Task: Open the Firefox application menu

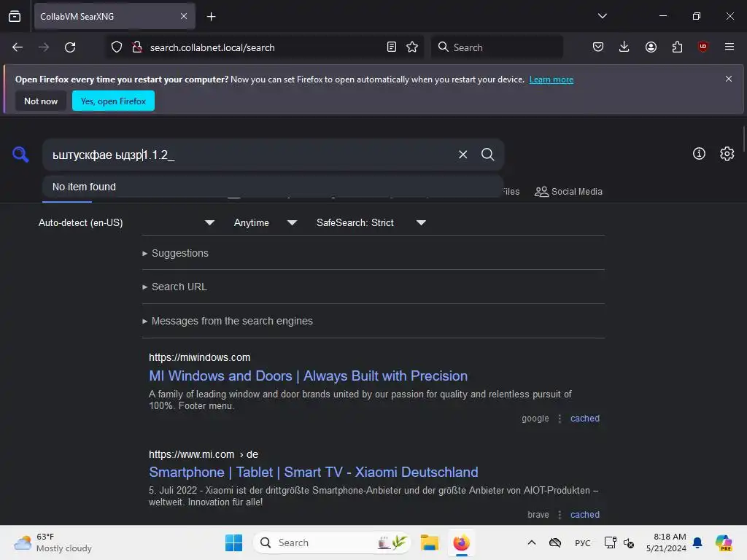Action: coord(729,47)
